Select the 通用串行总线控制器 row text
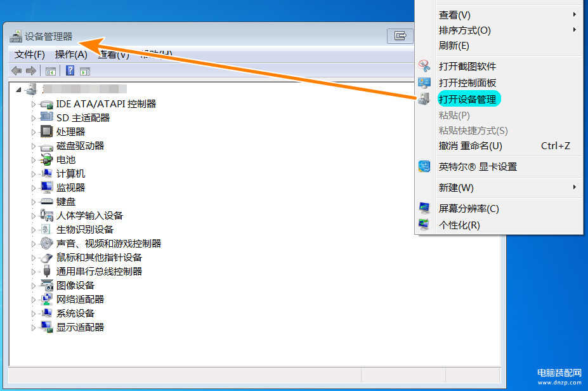Viewport: 588px width, 391px height. coord(99,271)
